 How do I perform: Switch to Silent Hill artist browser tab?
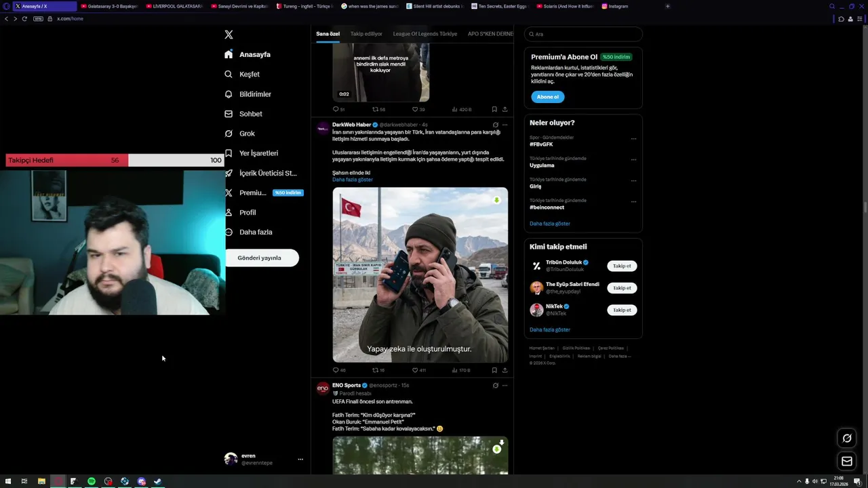click(x=436, y=6)
